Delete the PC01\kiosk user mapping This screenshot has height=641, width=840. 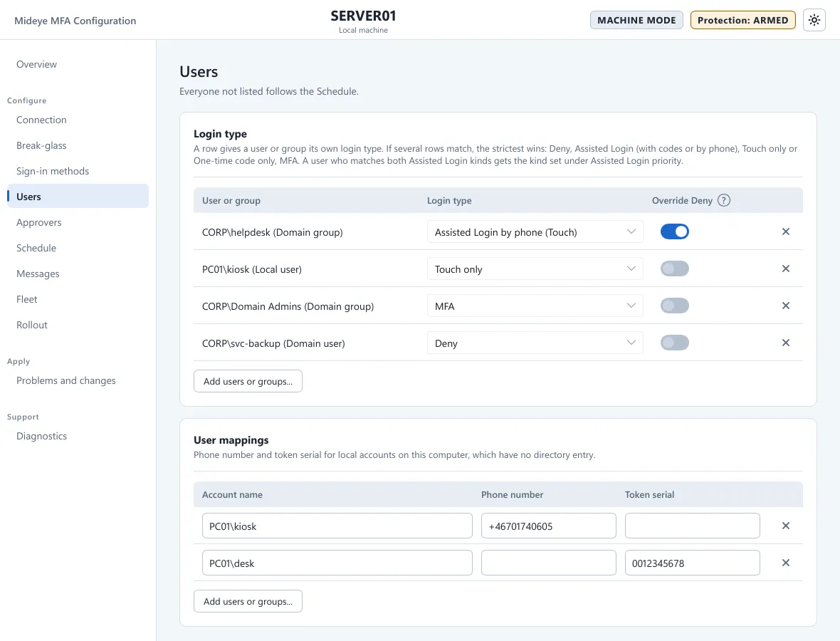785,526
